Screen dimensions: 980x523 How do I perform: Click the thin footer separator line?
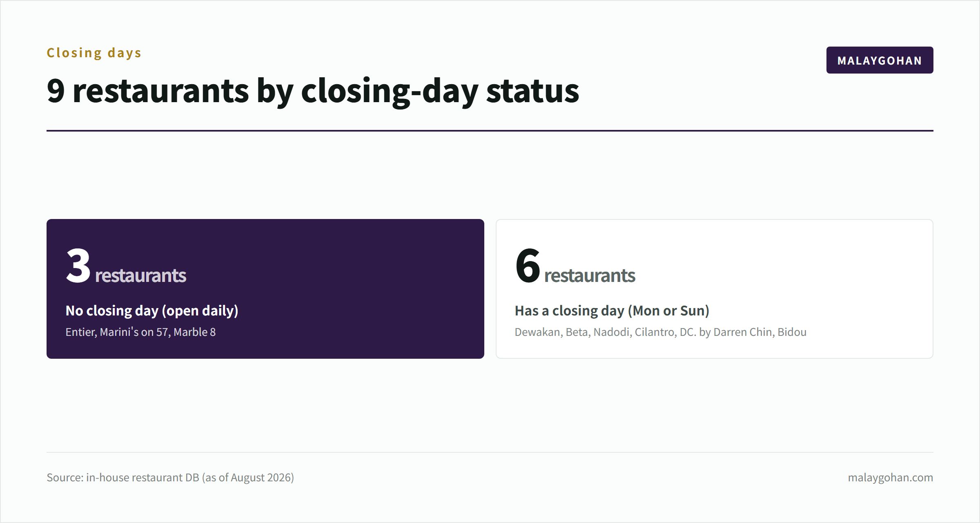point(490,452)
